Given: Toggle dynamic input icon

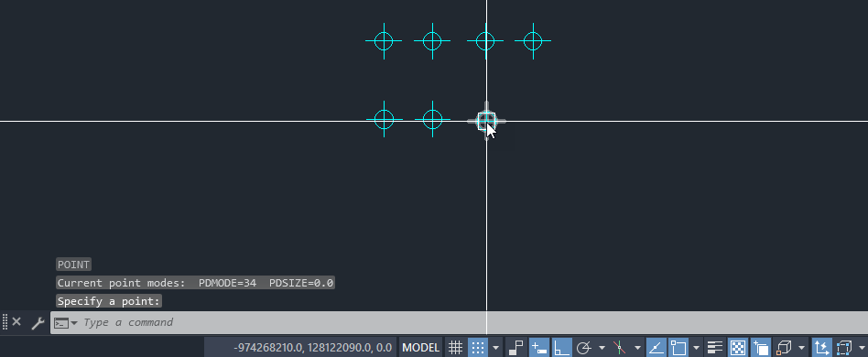Looking at the screenshot, I should (538, 348).
